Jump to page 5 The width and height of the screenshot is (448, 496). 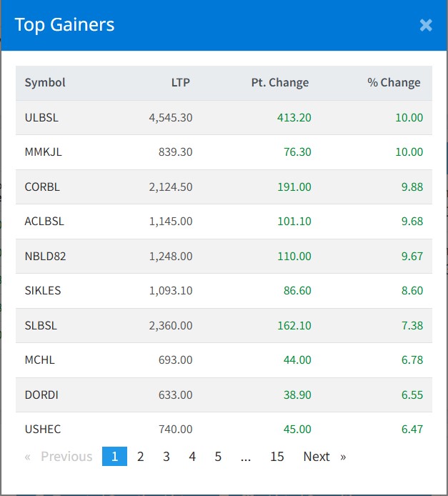pyautogui.click(x=218, y=457)
